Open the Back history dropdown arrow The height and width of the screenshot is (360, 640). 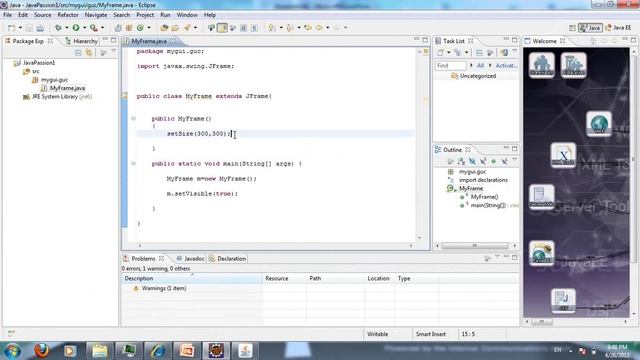pos(327,28)
